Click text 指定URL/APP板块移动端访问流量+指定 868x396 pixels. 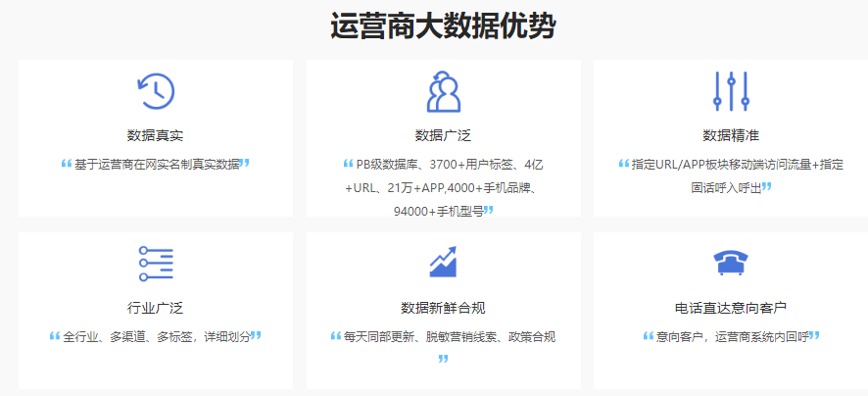click(x=738, y=165)
